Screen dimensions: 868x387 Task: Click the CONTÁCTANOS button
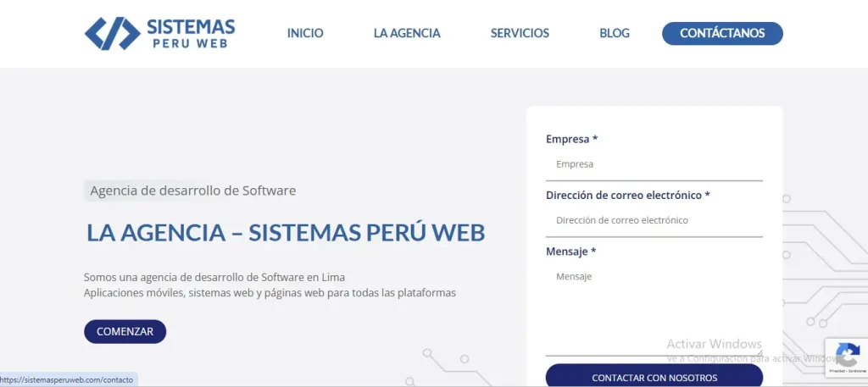tap(722, 33)
